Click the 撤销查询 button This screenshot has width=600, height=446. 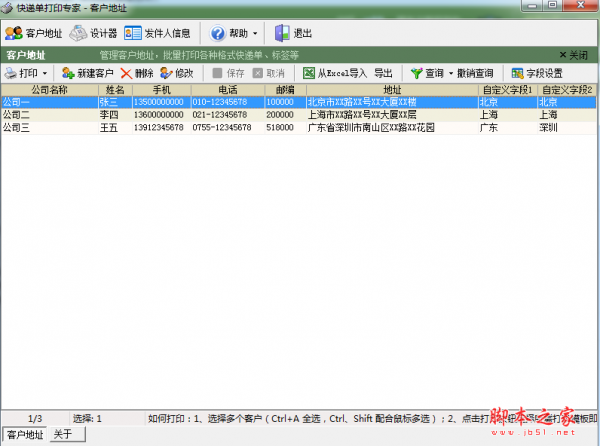click(x=475, y=73)
